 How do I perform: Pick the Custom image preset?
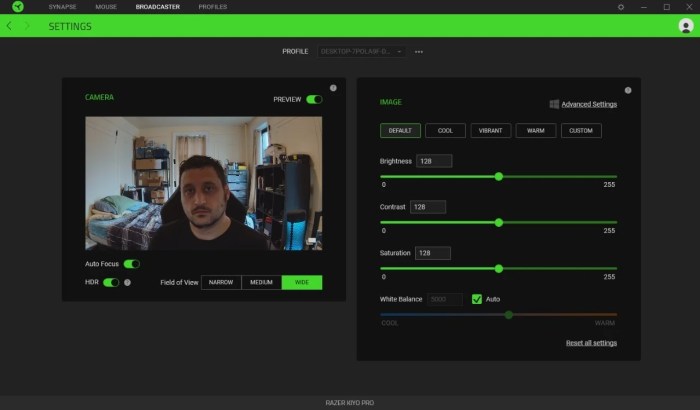581,130
